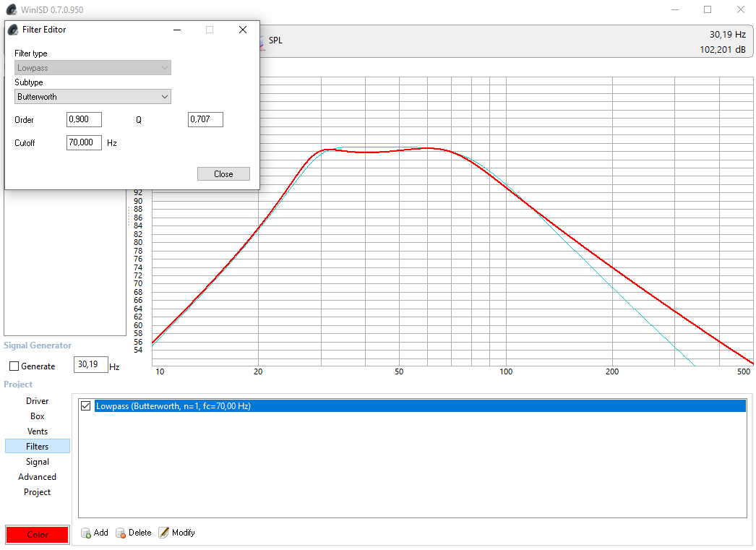Image resolution: width=756 pixels, height=550 pixels.
Task: Minimize the Filter Editor dialog
Action: (x=176, y=30)
